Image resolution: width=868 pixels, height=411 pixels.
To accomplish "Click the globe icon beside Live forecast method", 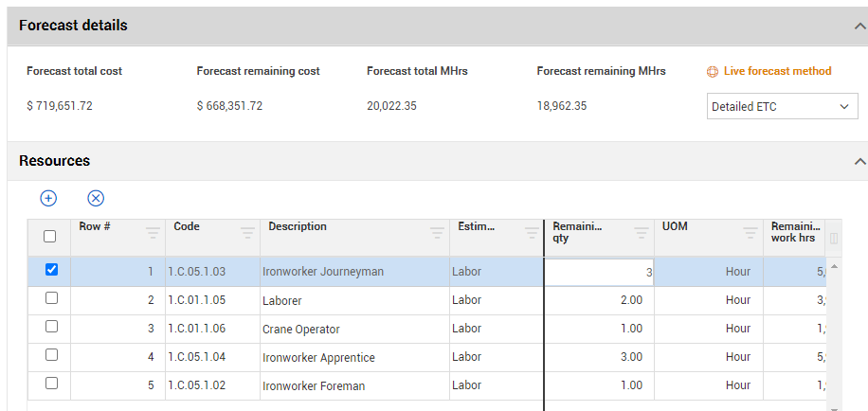I will coord(714,72).
